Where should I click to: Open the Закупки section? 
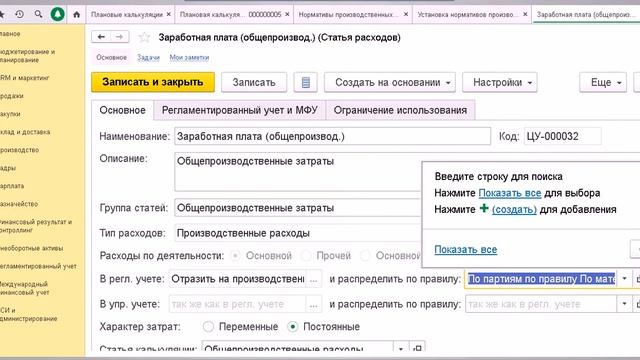pyautogui.click(x=10, y=114)
